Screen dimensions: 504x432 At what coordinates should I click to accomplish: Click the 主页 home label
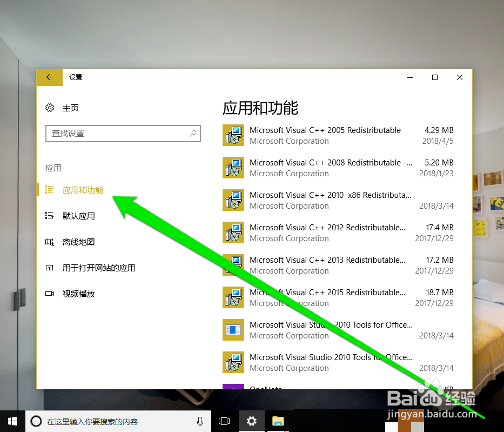click(70, 108)
